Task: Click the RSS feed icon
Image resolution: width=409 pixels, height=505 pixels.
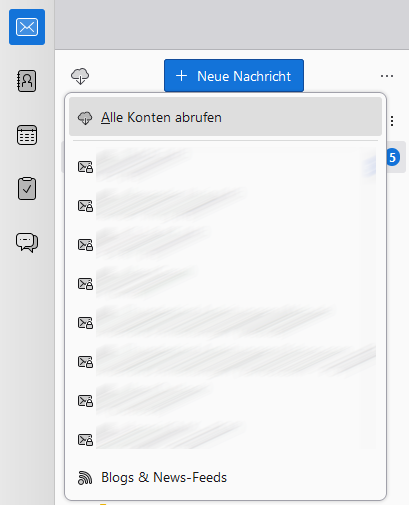Action: pyautogui.click(x=85, y=478)
